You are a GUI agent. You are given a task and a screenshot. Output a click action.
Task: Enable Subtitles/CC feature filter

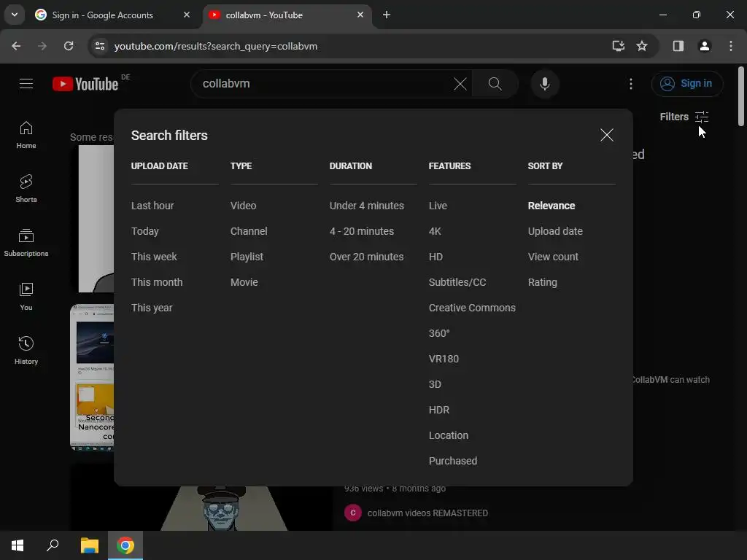[457, 282]
